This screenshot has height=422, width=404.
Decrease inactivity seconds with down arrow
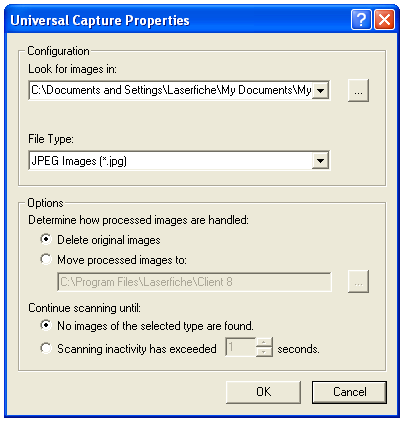(264, 352)
